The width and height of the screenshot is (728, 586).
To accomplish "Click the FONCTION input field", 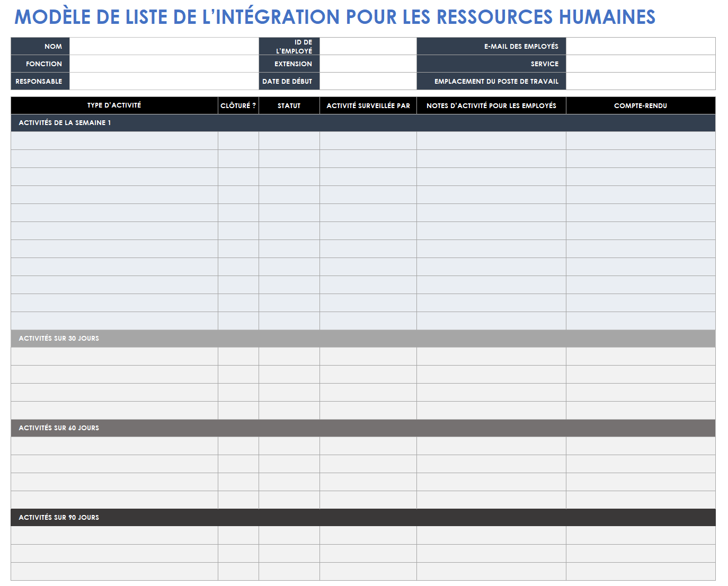I will [x=164, y=64].
